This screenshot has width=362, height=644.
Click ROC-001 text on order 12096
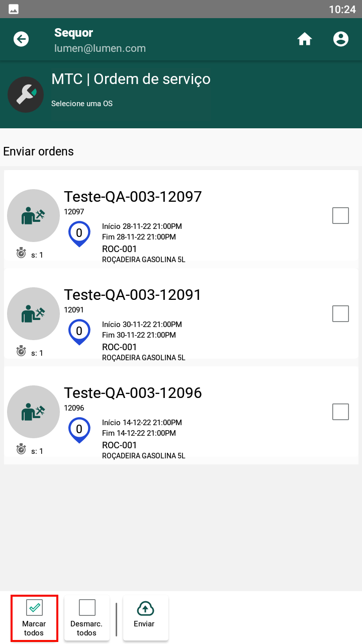[x=120, y=445]
